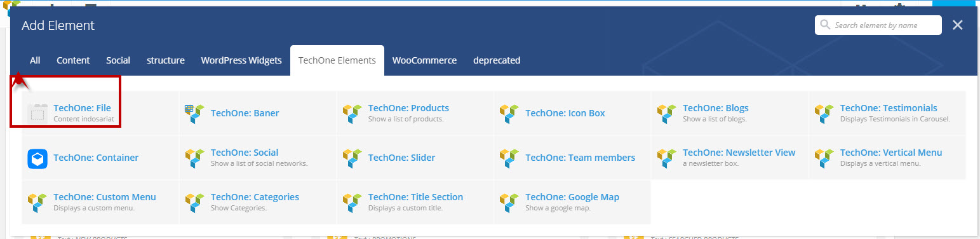Click the search magnifier icon

[825, 25]
